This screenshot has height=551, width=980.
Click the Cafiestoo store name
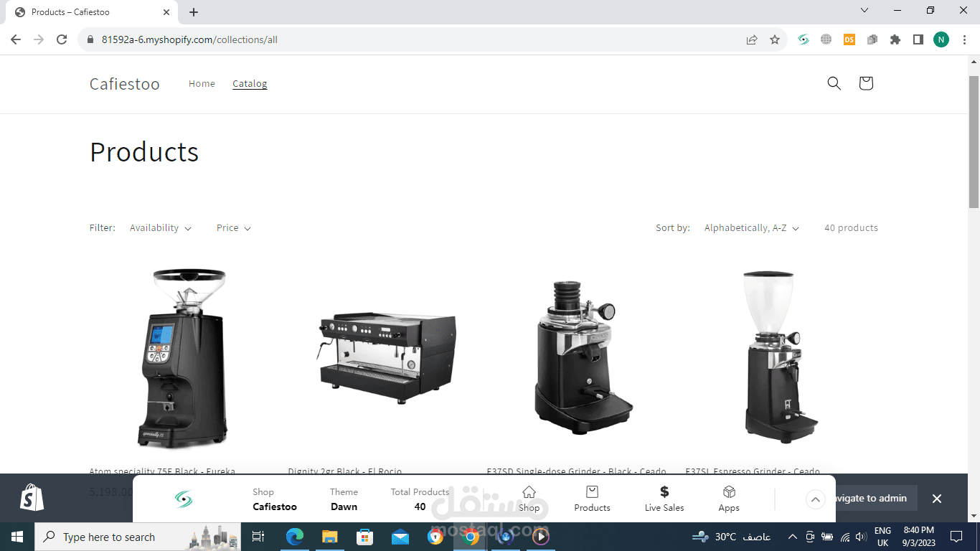(125, 84)
